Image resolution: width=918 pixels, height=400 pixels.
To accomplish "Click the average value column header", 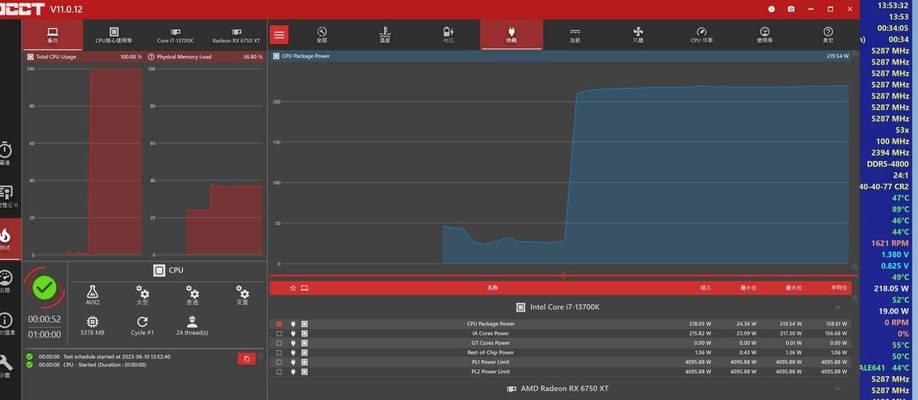I will [x=839, y=288].
